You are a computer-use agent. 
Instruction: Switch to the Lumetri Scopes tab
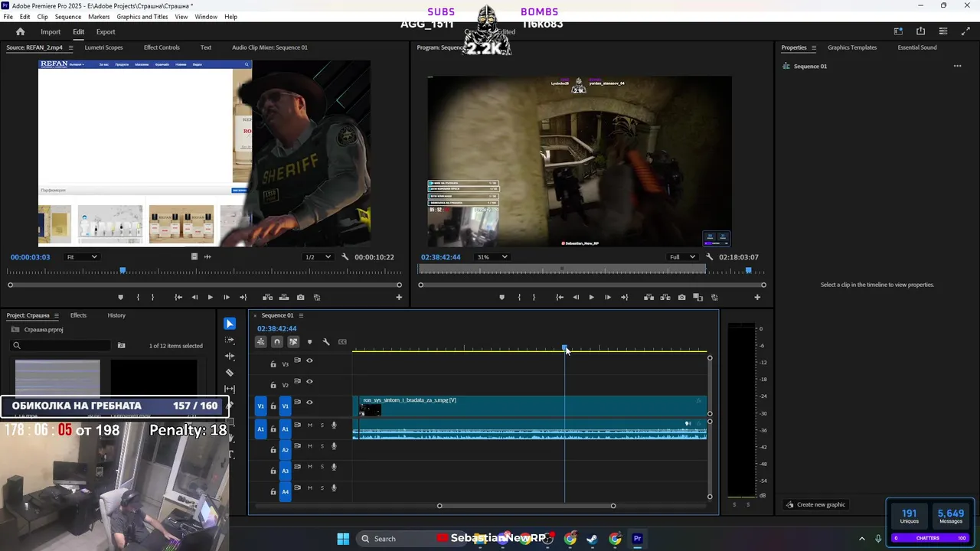coord(103,47)
